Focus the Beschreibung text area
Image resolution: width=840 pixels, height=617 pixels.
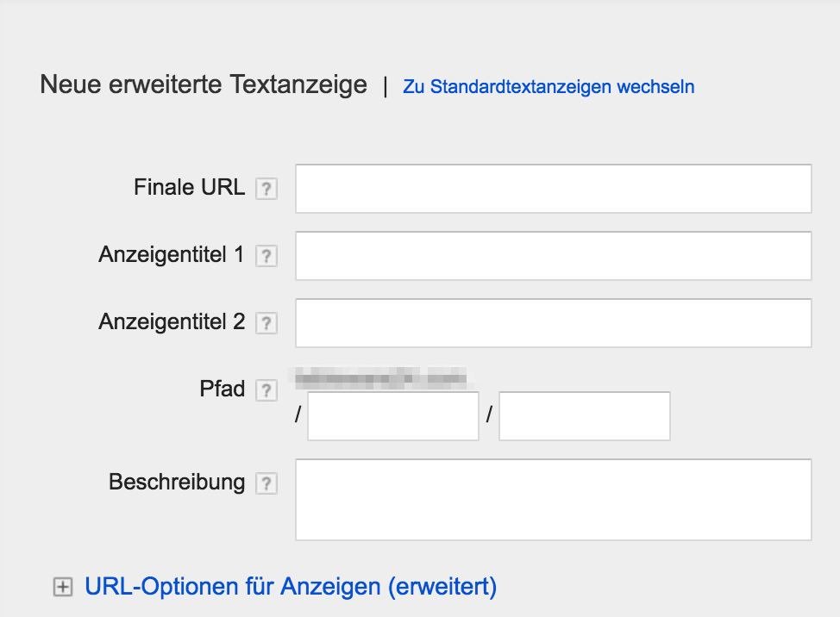tap(553, 500)
